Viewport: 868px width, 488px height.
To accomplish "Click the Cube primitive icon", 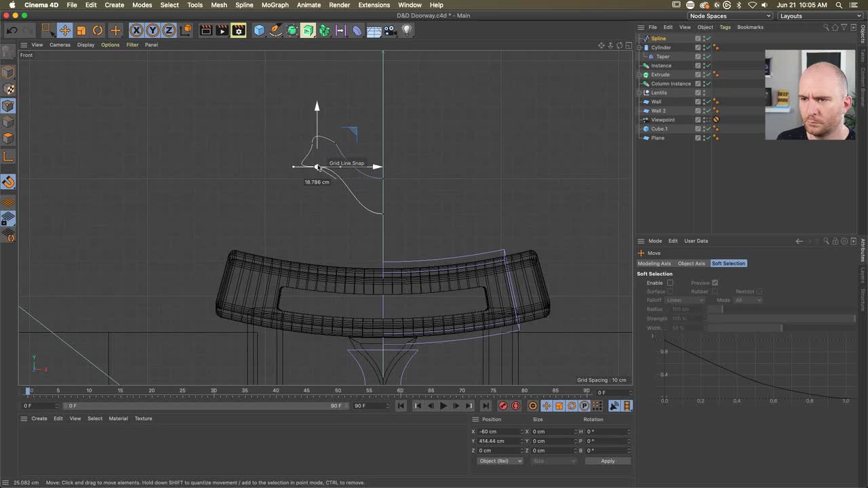I will pyautogui.click(x=259, y=30).
